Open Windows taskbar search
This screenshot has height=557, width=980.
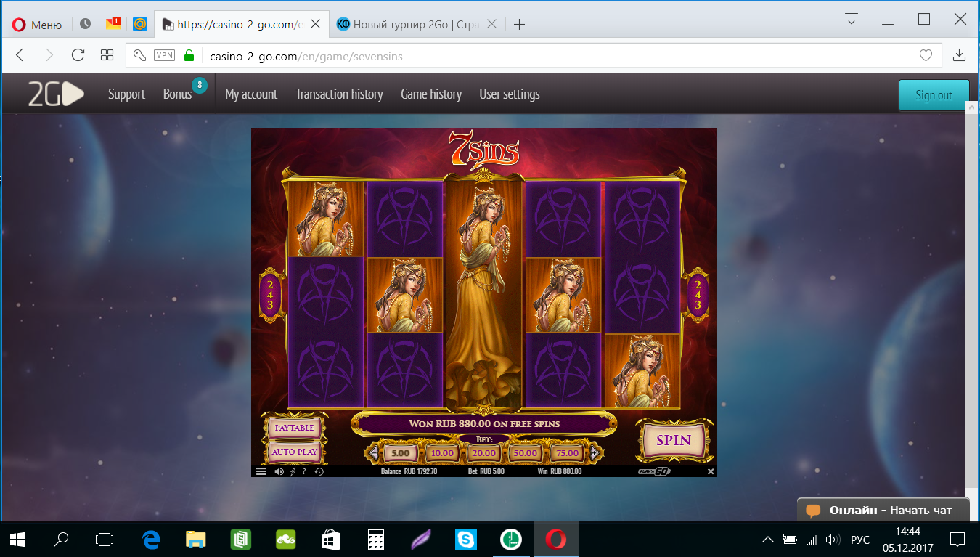(62, 540)
